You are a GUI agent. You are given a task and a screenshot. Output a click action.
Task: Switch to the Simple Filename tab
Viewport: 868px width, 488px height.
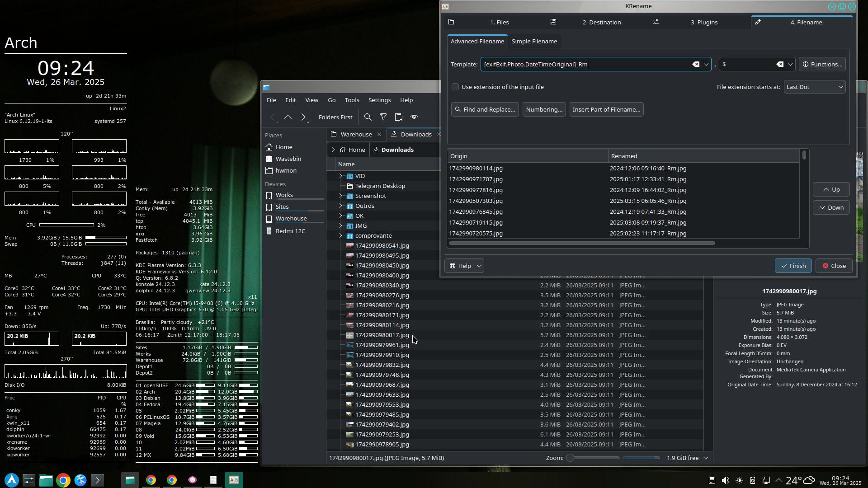coord(534,41)
